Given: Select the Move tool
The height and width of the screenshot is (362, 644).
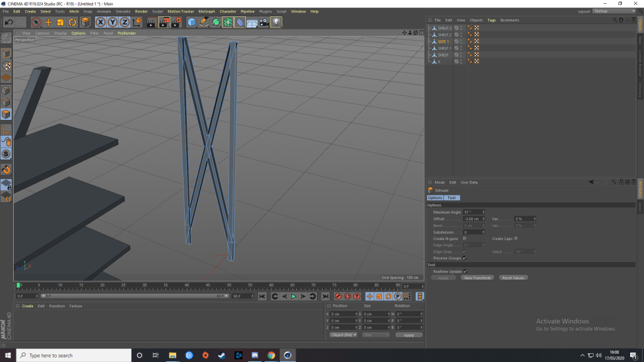Looking at the screenshot, I should point(48,23).
